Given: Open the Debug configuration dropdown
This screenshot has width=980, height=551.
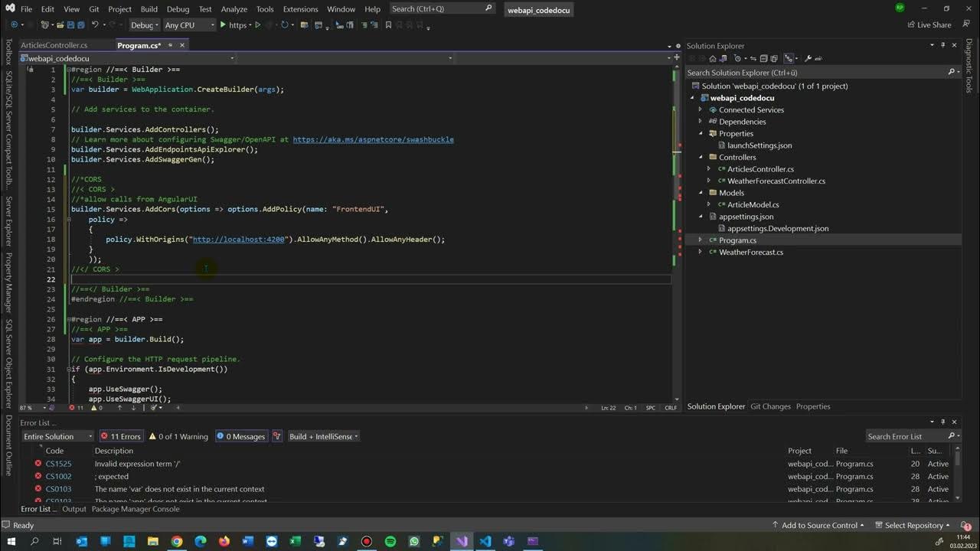Looking at the screenshot, I should tap(144, 24).
